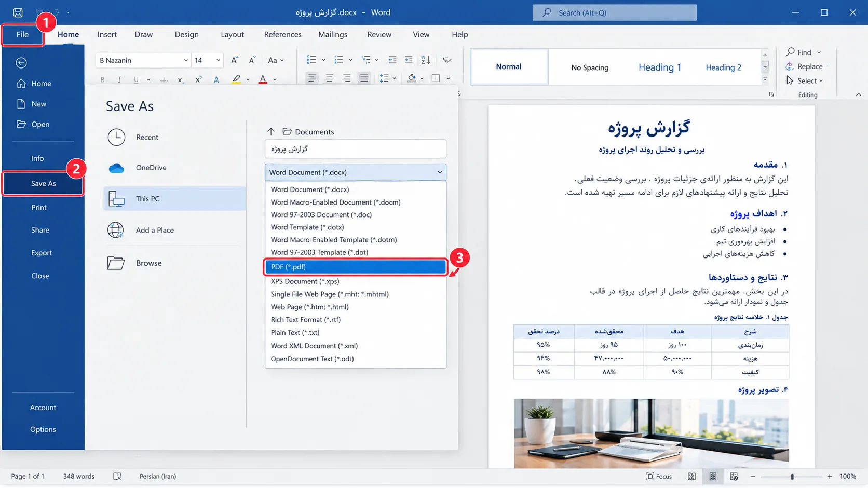Click the zoom slider in status bar
868x488 pixels.
(792, 476)
